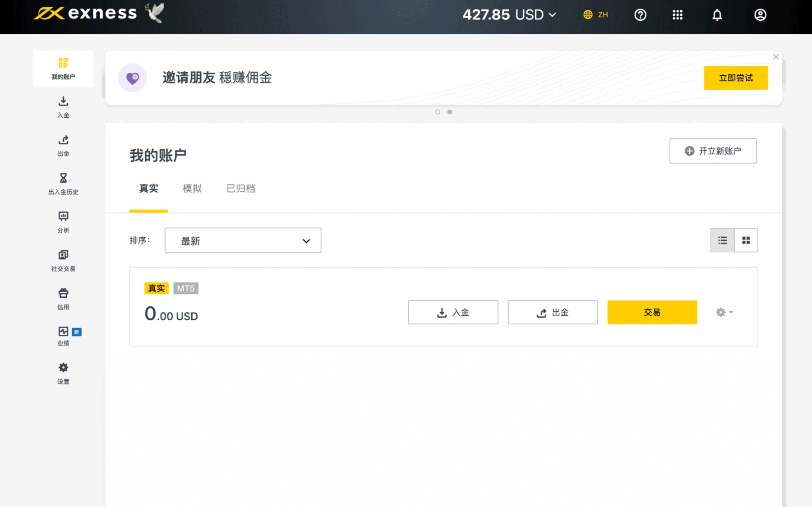Image resolution: width=812 pixels, height=507 pixels.
Task: Expand the 427.85 USD balance dropdown
Action: pyautogui.click(x=509, y=15)
